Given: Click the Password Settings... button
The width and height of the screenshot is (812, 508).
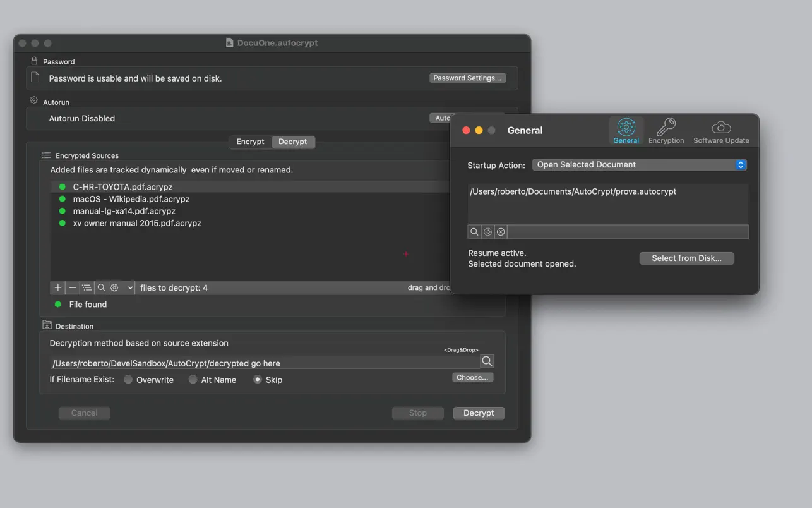Looking at the screenshot, I should tap(467, 78).
